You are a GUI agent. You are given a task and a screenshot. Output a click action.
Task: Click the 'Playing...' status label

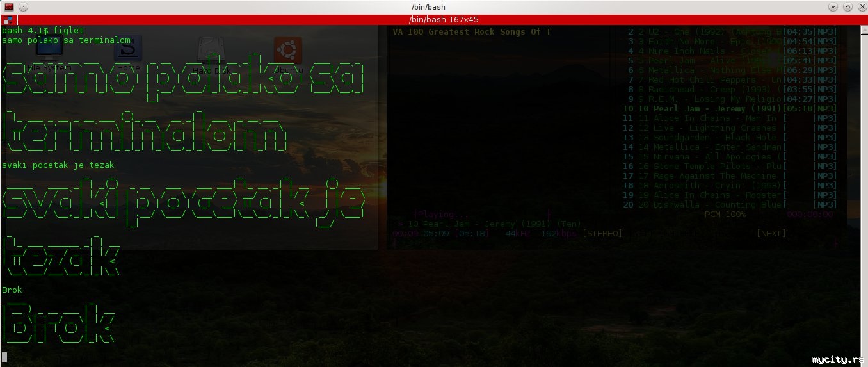444,214
